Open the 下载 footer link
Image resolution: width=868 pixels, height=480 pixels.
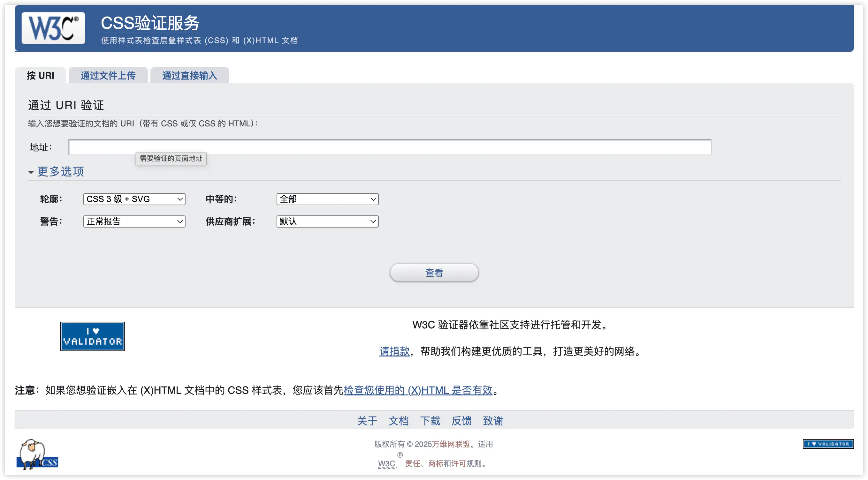[430, 420]
